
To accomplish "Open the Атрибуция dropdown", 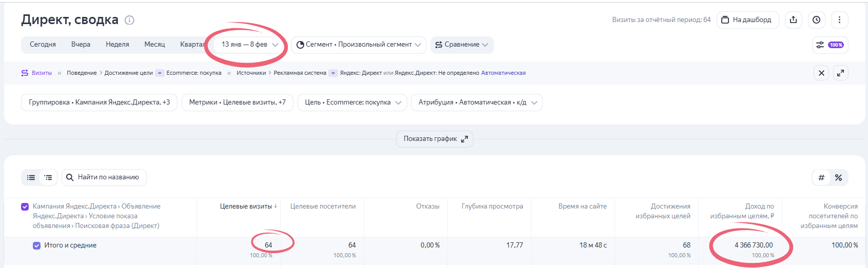I will pos(477,102).
